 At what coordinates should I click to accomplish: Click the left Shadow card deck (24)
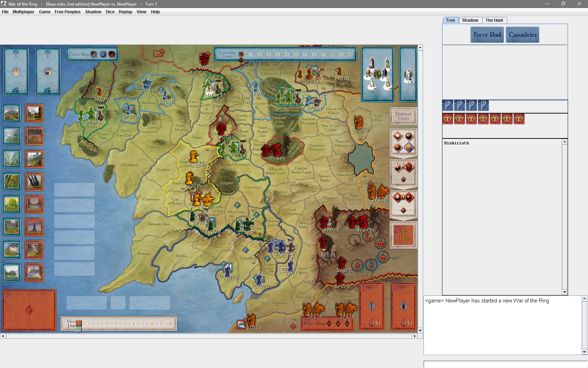(372, 306)
